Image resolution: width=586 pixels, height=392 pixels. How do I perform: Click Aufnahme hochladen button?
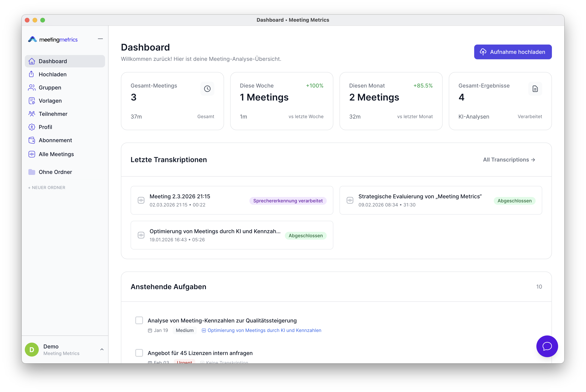point(513,52)
